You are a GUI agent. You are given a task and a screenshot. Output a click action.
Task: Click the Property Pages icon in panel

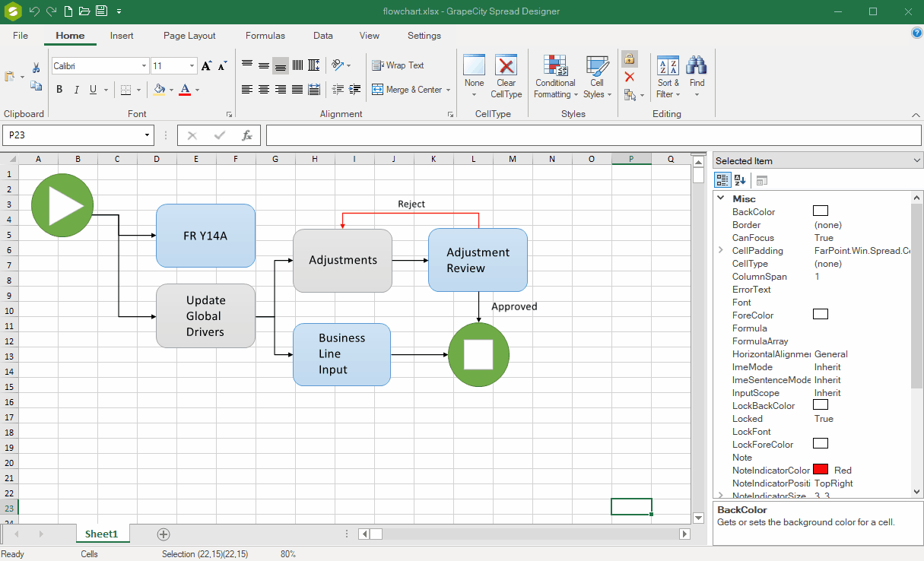(762, 180)
